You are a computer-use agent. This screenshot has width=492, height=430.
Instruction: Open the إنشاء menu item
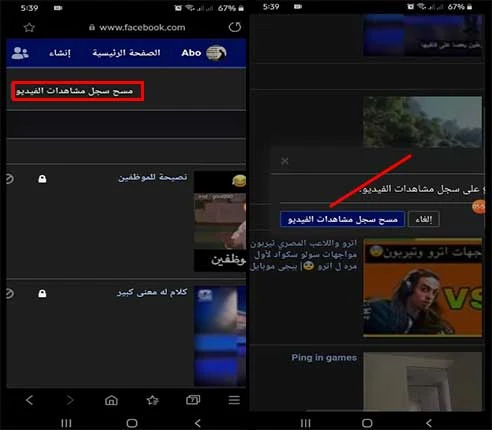60,53
